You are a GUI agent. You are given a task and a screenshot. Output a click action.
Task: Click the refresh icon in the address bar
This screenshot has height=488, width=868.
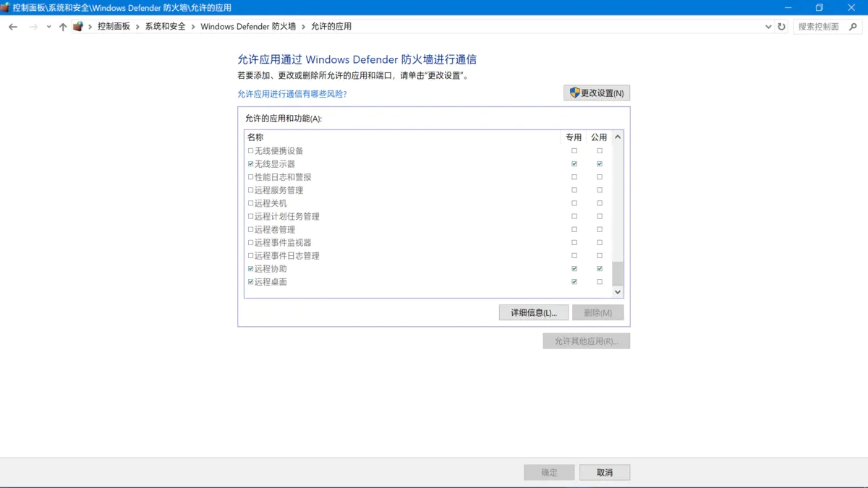[782, 26]
